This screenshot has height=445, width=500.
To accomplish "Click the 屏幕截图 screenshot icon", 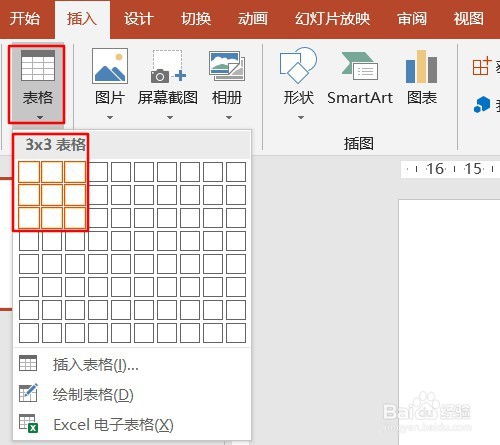I will [x=168, y=66].
